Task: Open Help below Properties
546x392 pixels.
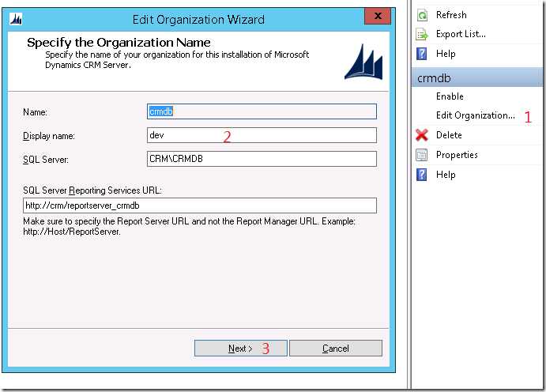Action: click(x=446, y=175)
